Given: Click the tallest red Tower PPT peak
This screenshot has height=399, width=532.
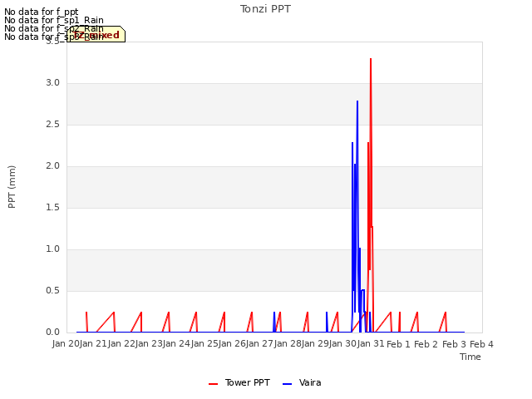Looking at the screenshot, I should tap(371, 60).
